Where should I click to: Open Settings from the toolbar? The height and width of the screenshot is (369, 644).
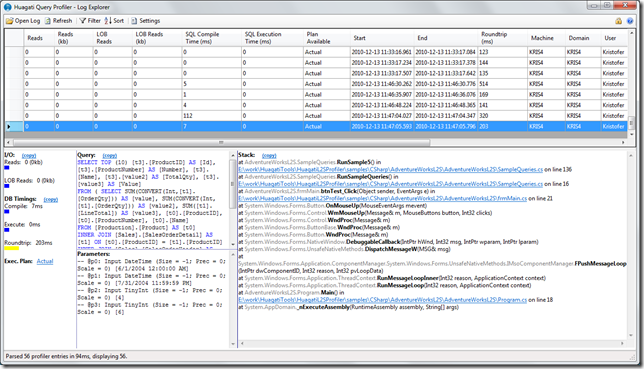pyautogui.click(x=146, y=21)
